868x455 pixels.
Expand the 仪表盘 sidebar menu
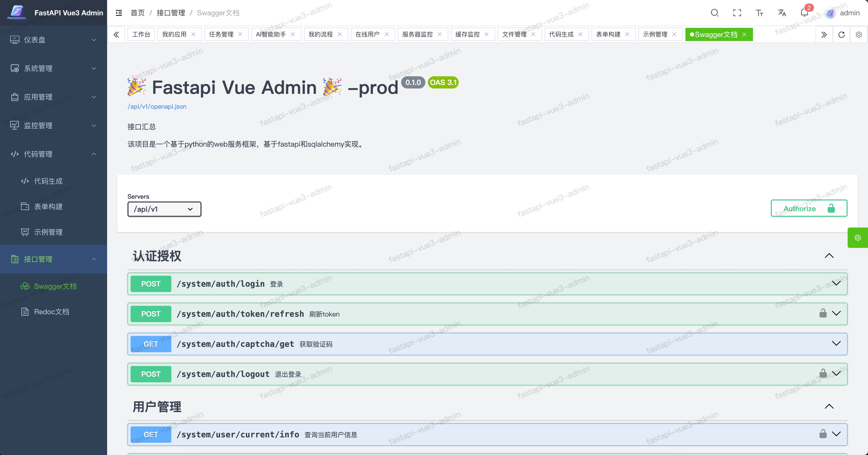tap(54, 40)
